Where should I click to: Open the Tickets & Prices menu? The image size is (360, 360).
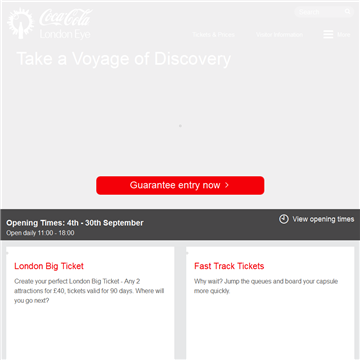[214, 35]
